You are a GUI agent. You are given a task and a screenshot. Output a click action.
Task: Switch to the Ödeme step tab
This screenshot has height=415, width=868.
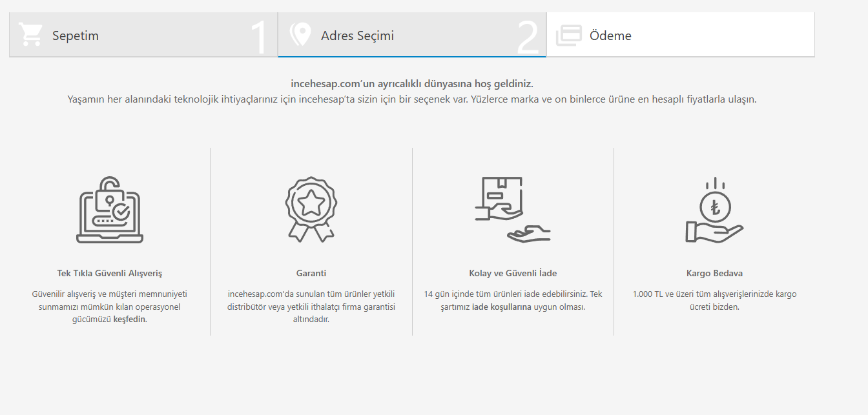click(x=681, y=35)
